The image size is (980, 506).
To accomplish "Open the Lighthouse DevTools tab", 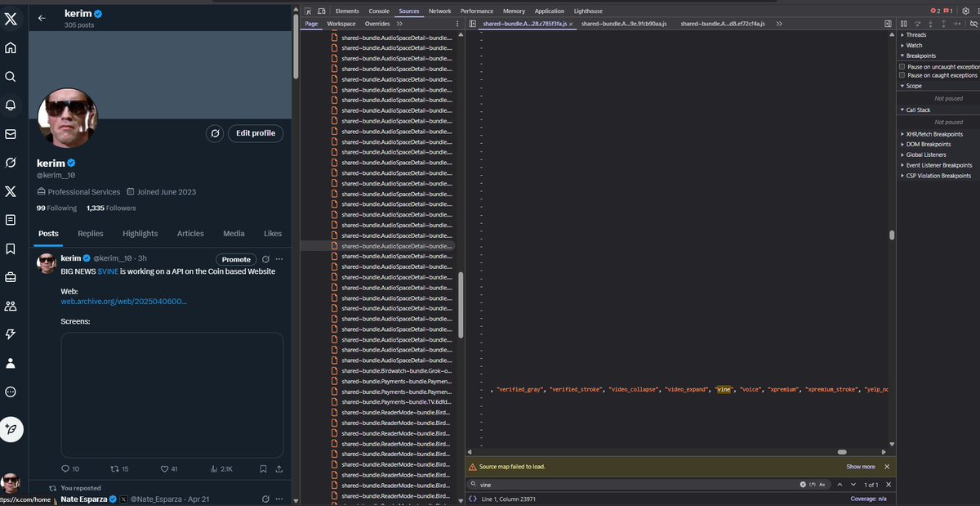I will (x=588, y=11).
